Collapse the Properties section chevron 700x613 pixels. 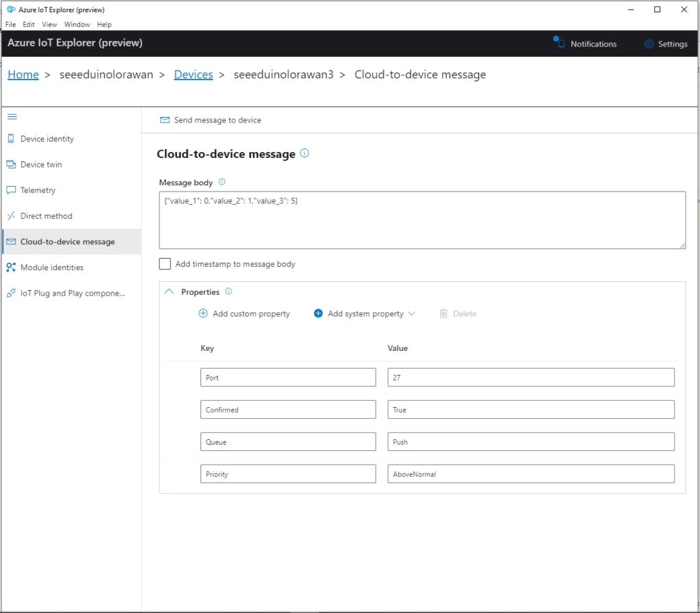(x=170, y=291)
